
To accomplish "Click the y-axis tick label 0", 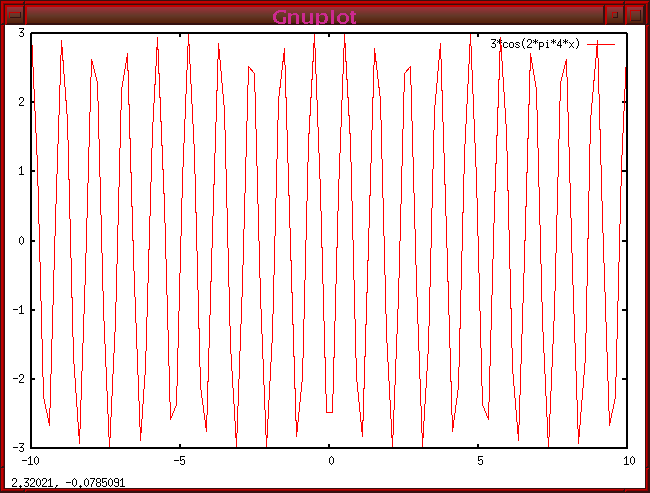I will coord(21,240).
